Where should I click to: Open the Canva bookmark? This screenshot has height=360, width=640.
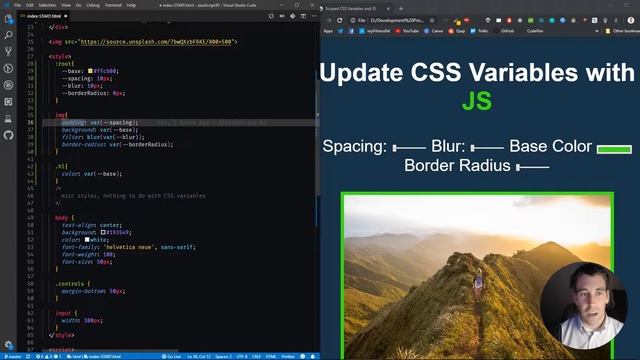[x=433, y=31]
